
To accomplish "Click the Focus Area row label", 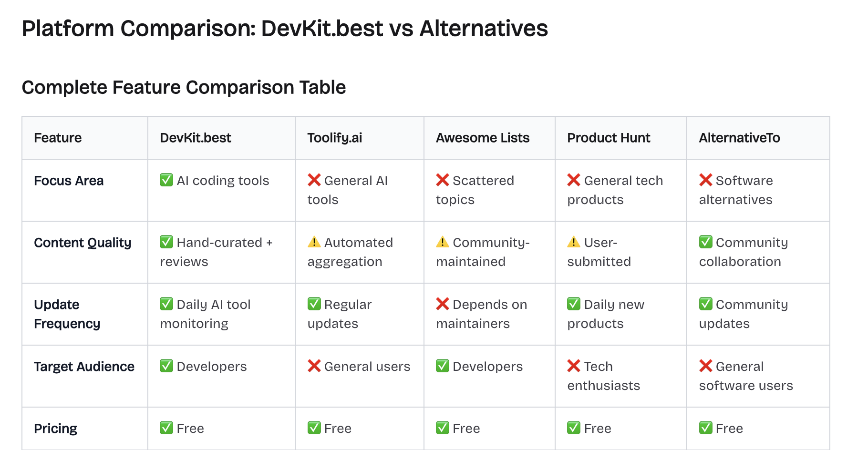I will click(69, 181).
